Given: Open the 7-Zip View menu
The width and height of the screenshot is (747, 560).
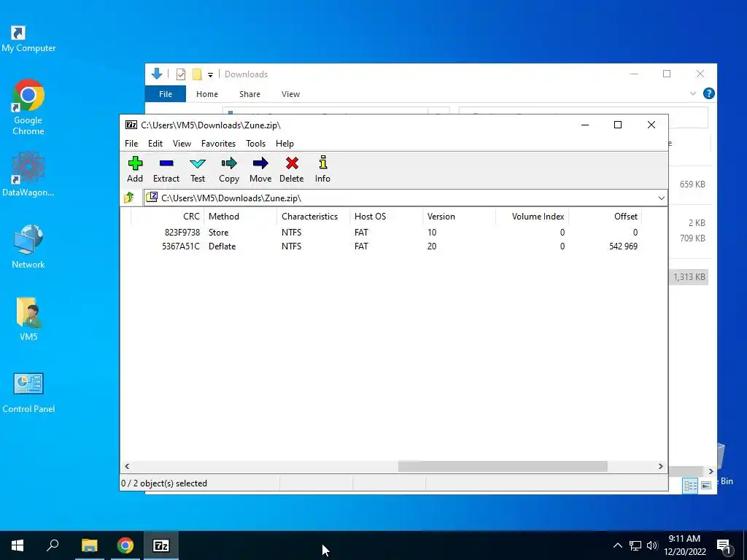Looking at the screenshot, I should pyautogui.click(x=182, y=144).
